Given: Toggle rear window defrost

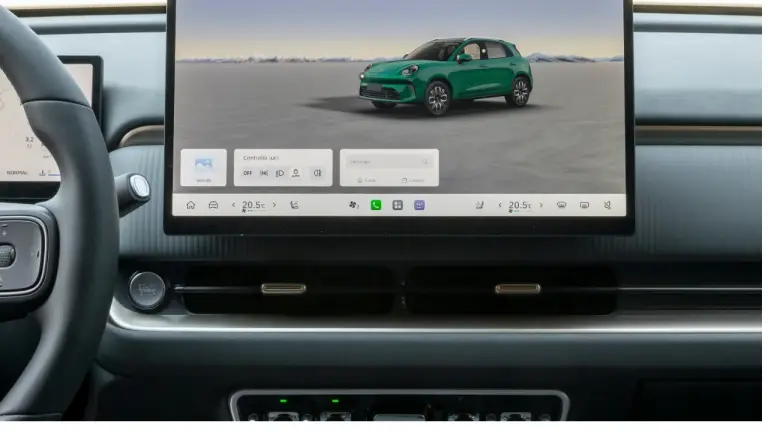Looking at the screenshot, I should coord(584,205).
